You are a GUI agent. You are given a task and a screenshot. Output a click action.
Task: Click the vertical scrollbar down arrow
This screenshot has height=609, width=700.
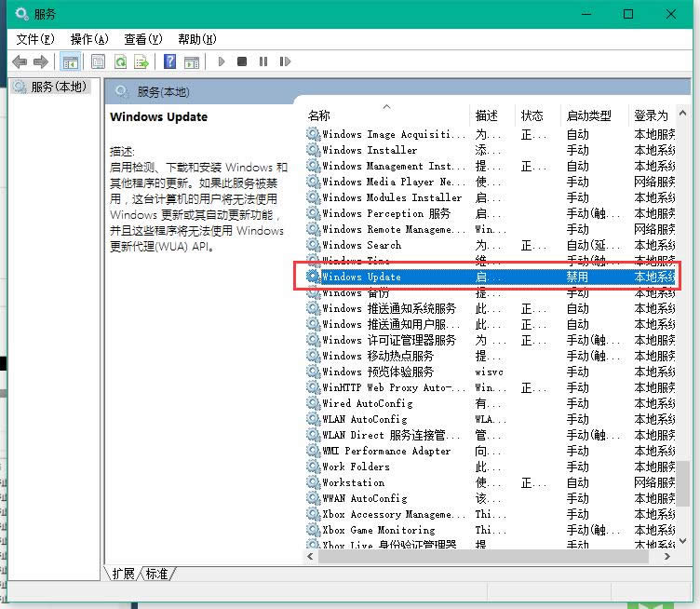tap(683, 541)
